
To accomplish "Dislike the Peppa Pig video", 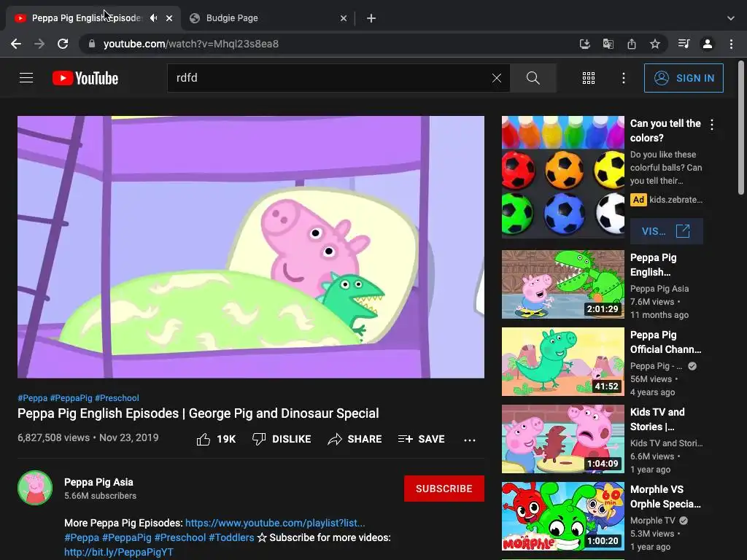I will coord(282,439).
